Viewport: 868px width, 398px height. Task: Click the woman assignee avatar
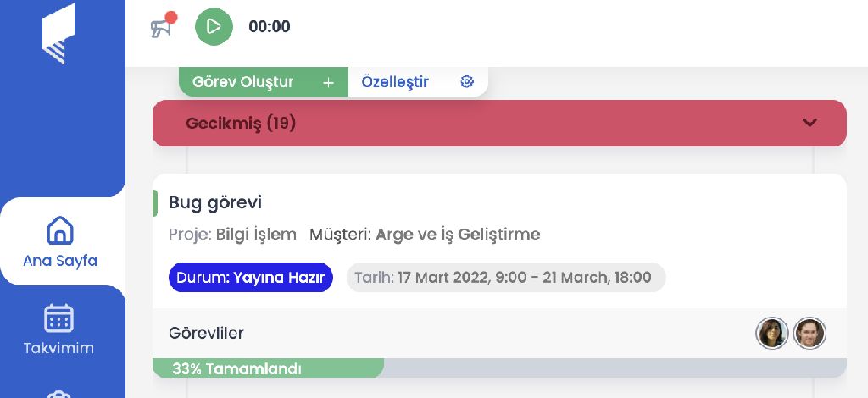(x=771, y=334)
